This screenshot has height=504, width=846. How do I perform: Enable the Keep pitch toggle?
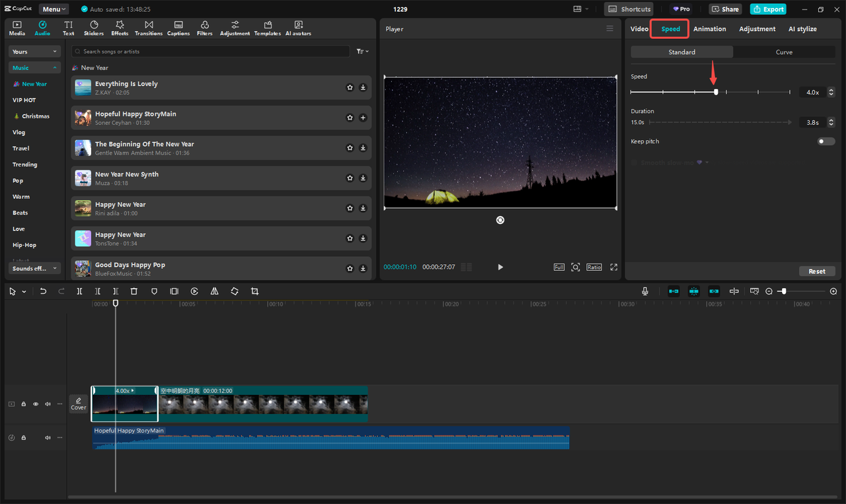tap(825, 141)
